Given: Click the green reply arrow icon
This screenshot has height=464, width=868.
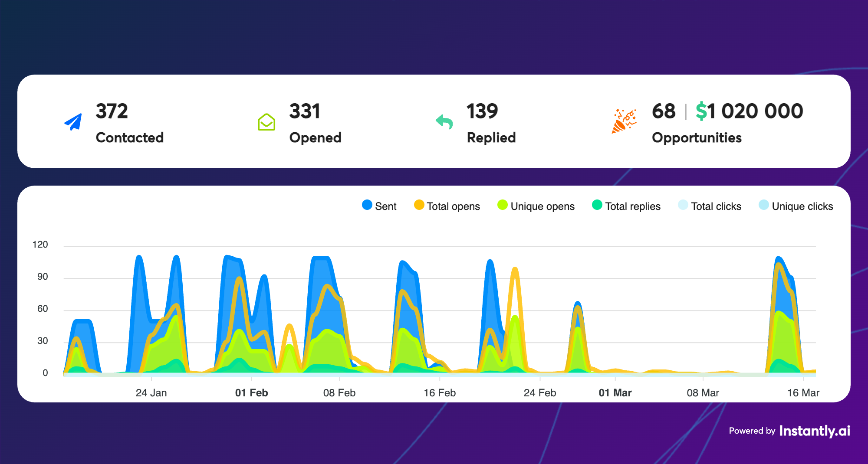Looking at the screenshot, I should (444, 122).
